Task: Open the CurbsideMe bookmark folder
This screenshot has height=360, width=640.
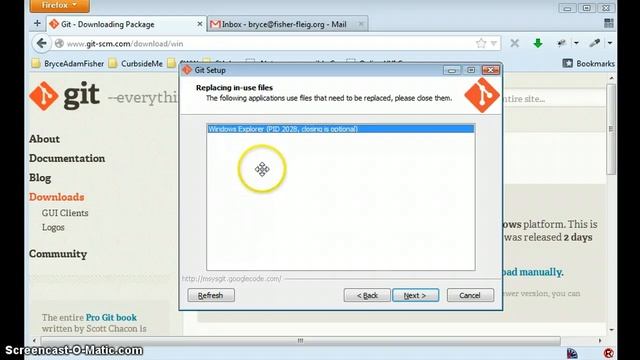Action: coord(136,64)
